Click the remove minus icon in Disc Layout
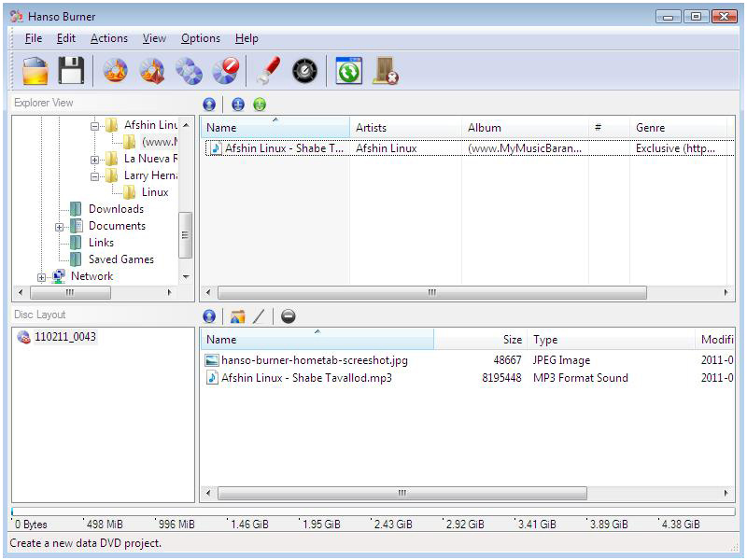Image resolution: width=747 pixels, height=560 pixels. [x=289, y=316]
